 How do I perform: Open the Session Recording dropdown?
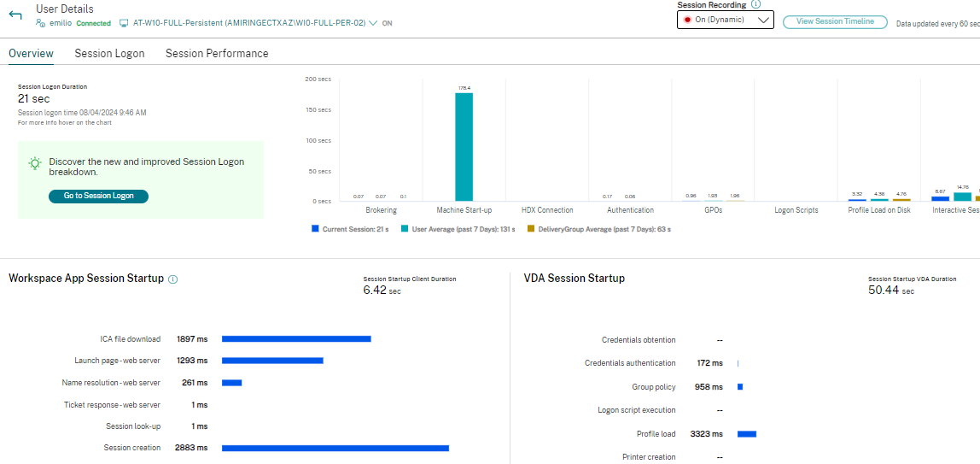click(725, 20)
